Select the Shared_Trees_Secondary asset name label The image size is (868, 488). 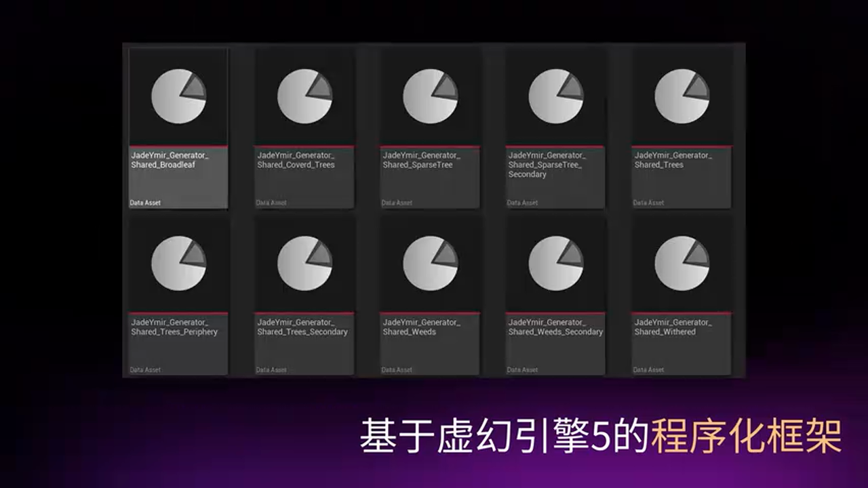point(302,327)
